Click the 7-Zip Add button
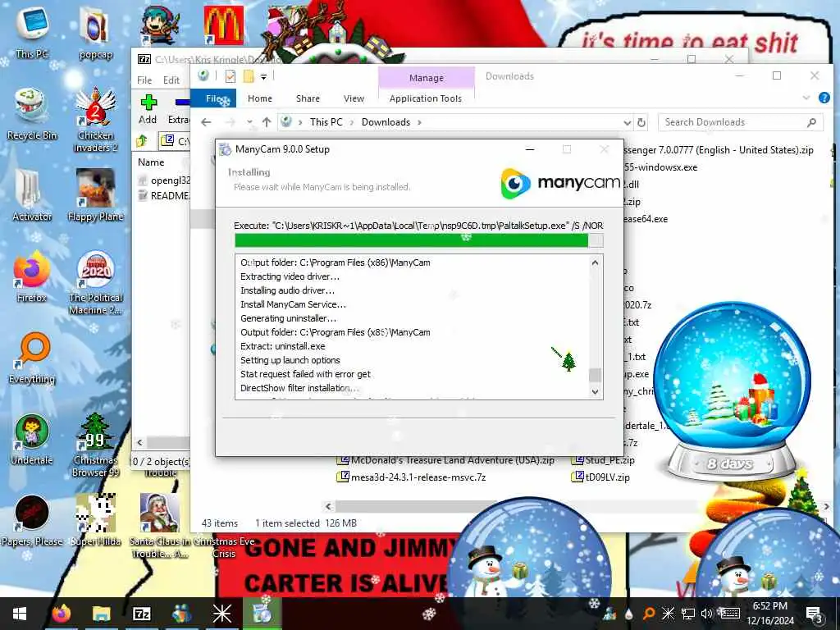Image resolution: width=840 pixels, height=630 pixels. pyautogui.click(x=148, y=109)
